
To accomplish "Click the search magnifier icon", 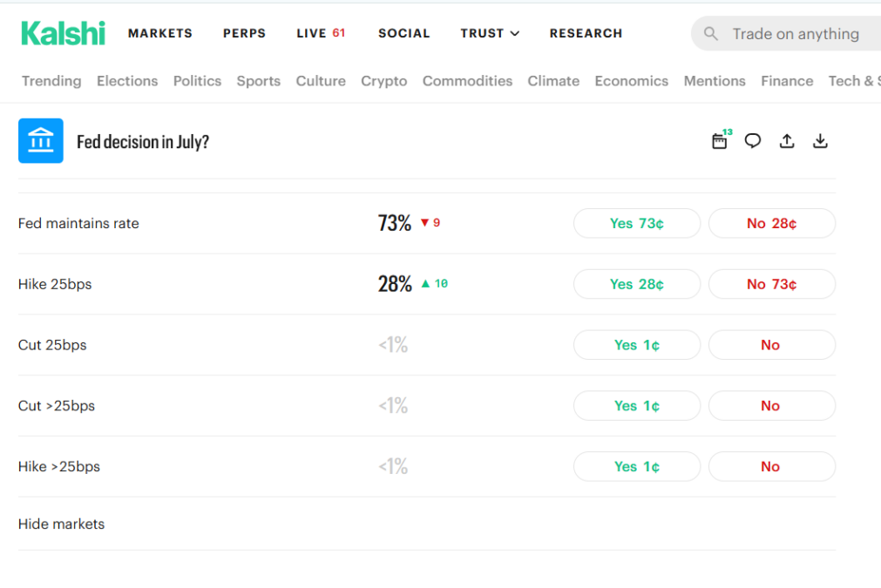I will [711, 34].
